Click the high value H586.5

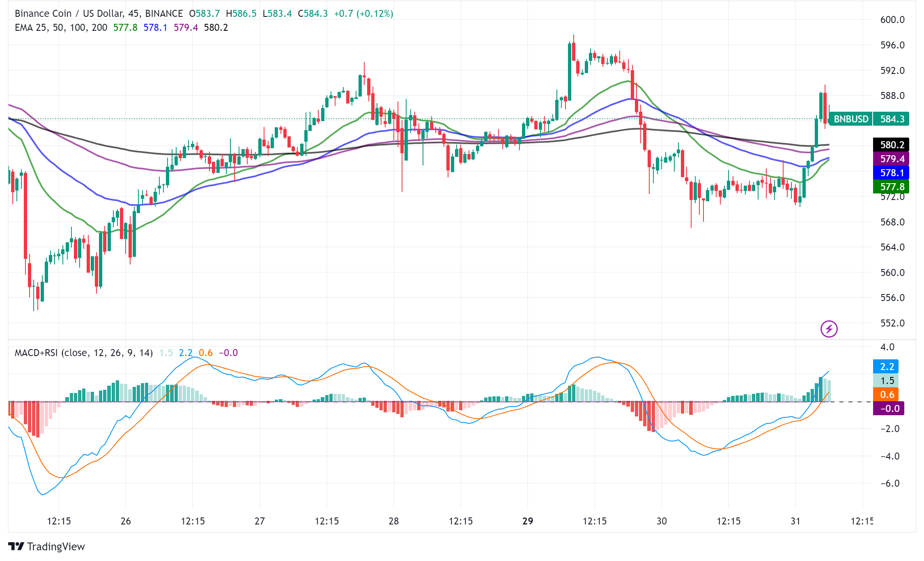241,14
